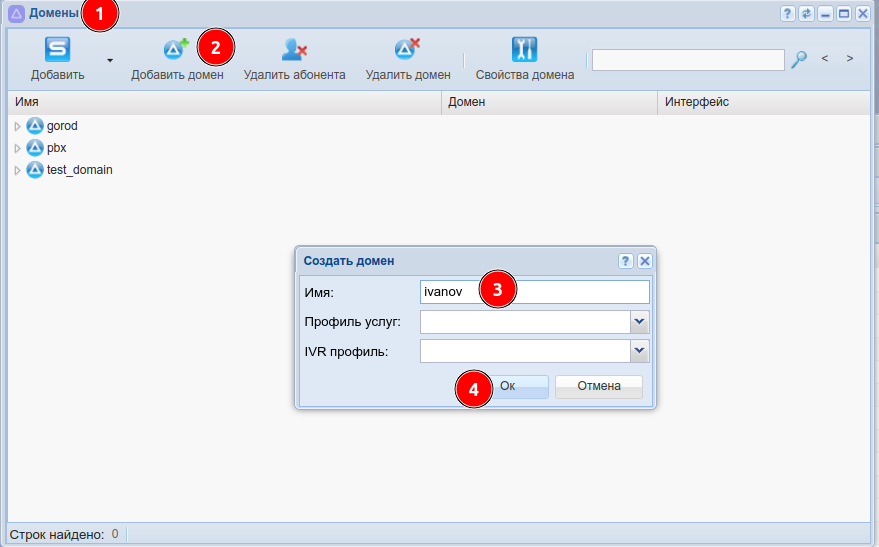This screenshot has height=547, width=879.
Task: Click the Отмена button
Action: (x=599, y=387)
